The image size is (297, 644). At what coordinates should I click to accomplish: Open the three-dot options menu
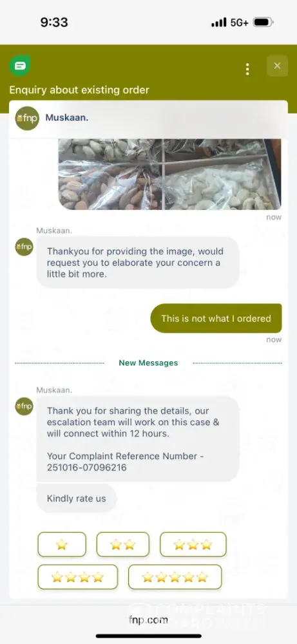click(x=247, y=69)
